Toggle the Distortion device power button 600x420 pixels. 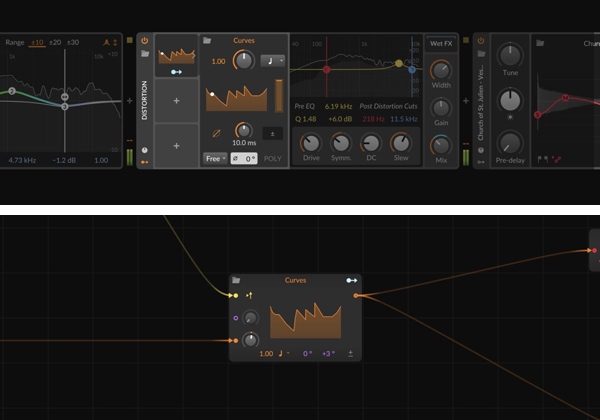click(145, 41)
